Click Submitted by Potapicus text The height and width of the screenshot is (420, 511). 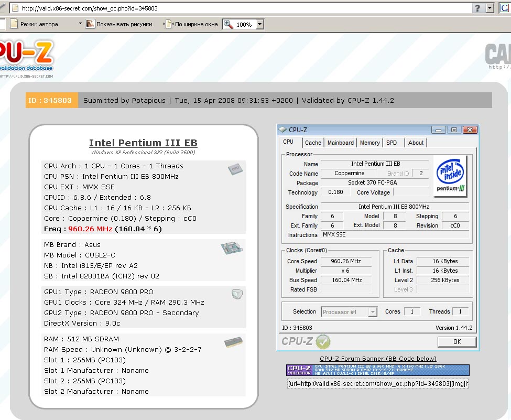click(124, 101)
